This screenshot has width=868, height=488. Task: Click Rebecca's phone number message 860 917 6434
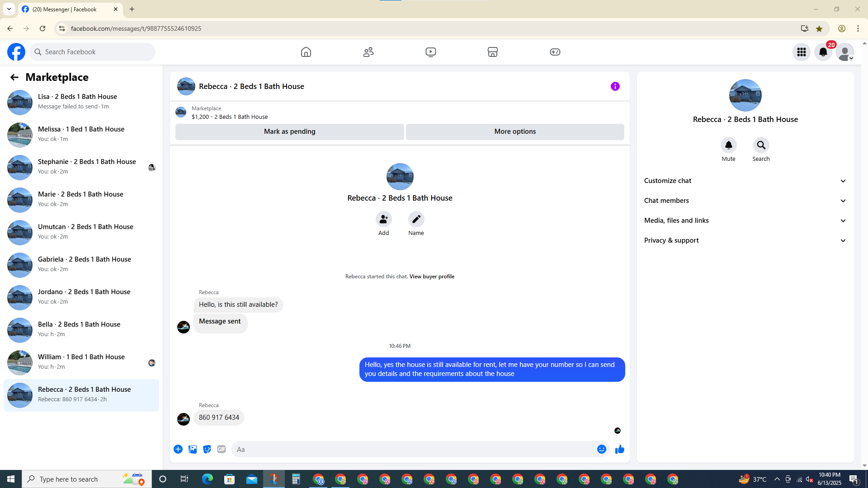tap(219, 418)
